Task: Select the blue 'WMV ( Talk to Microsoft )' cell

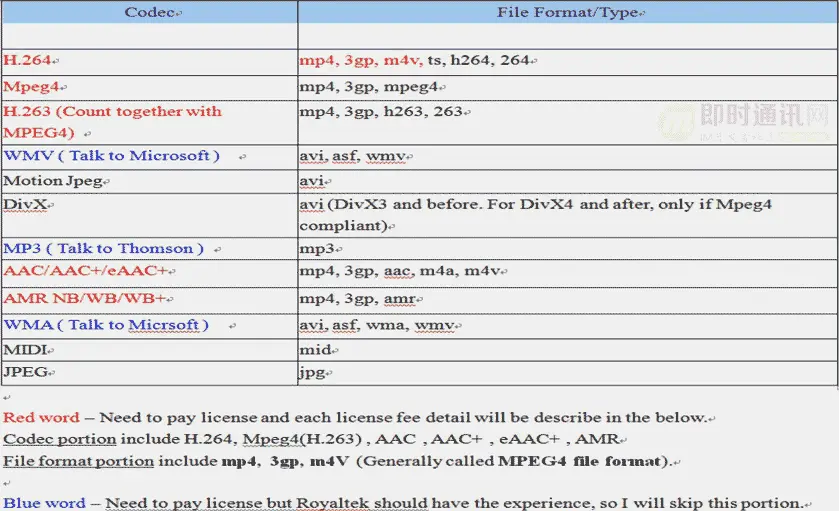Action: pos(150,157)
